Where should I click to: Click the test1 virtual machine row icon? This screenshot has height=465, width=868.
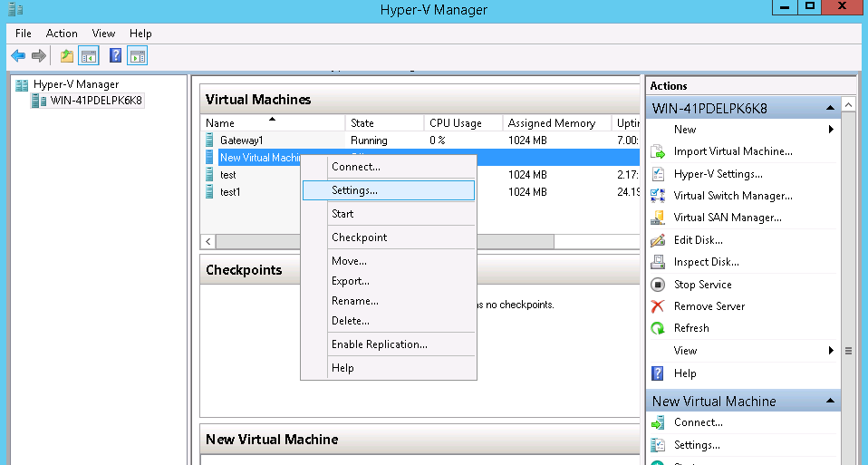click(209, 191)
